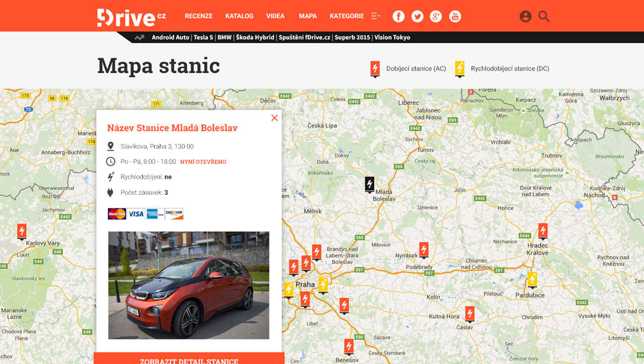Image resolution: width=644 pixels, height=364 pixels.
Task: Click the BMW i3 station photo
Action: [x=189, y=285]
